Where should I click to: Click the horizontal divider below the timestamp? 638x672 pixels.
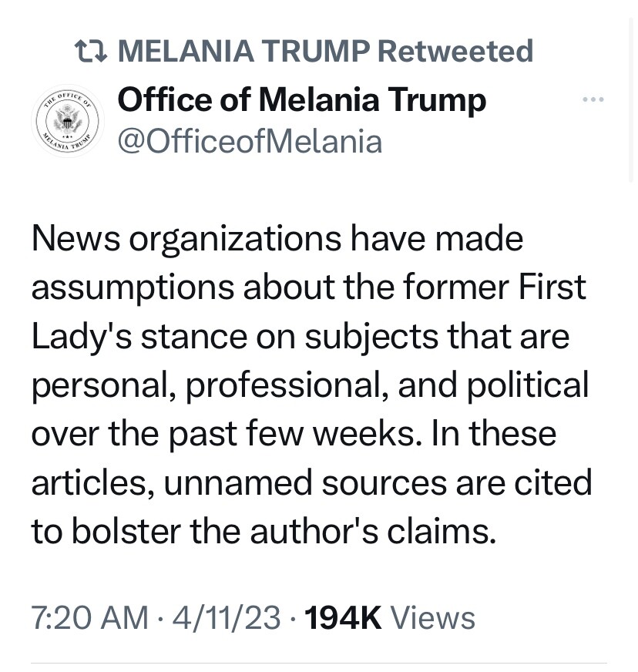[319, 663]
